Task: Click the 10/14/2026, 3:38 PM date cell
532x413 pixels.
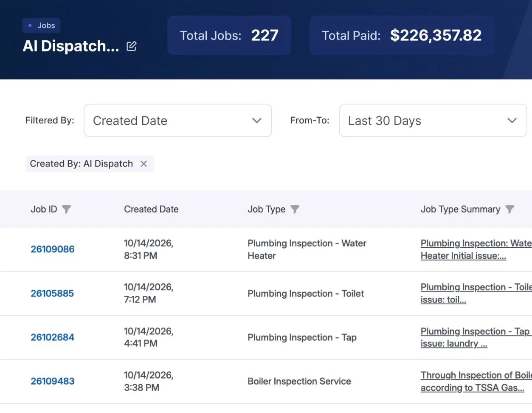Action: [x=149, y=382]
